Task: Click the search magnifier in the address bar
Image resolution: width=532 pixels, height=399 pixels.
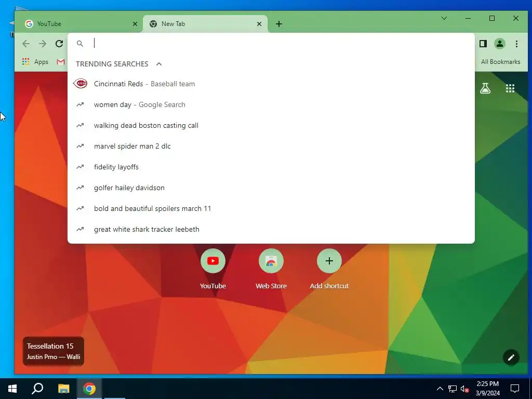Action: [79, 44]
